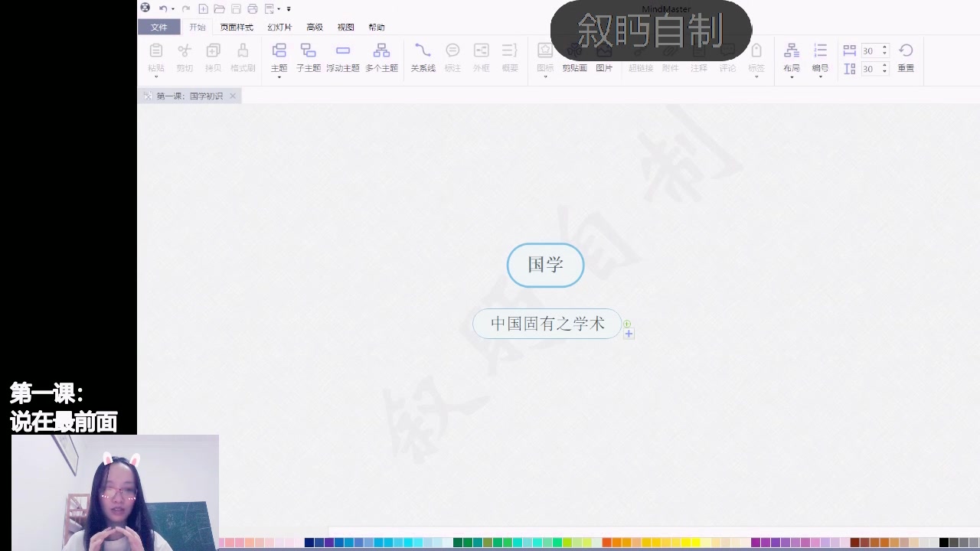Save using the quick-access save icon

pyautogui.click(x=236, y=8)
